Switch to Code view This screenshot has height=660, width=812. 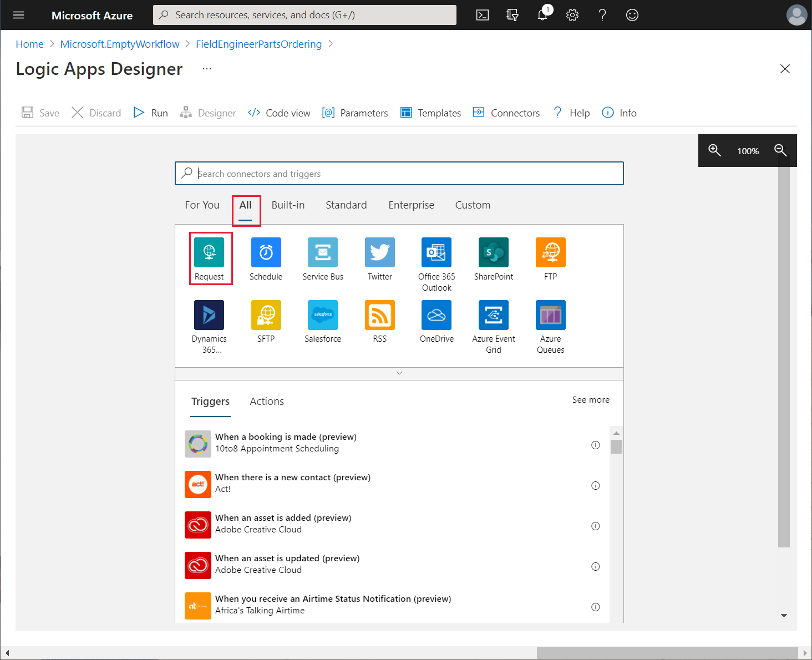(279, 113)
